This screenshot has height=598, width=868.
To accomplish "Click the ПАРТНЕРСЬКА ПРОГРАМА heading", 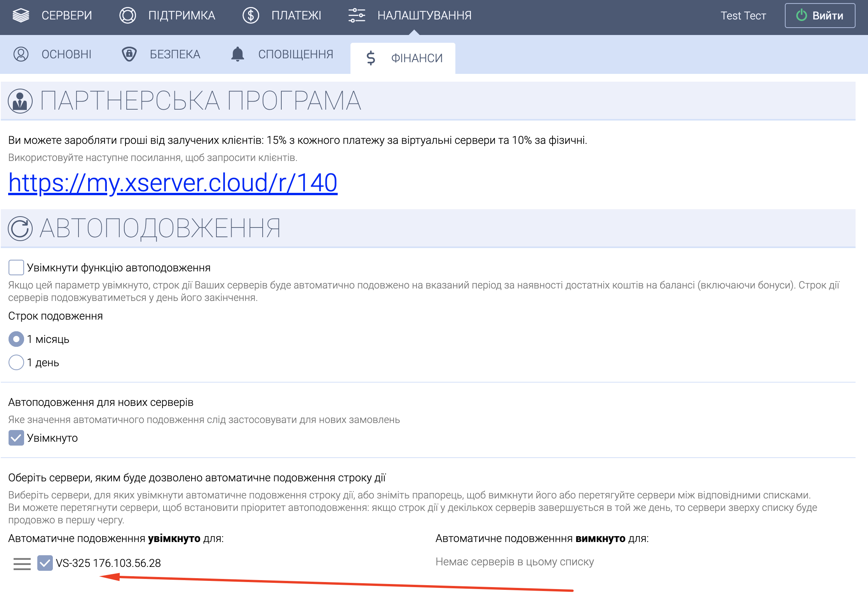I will [200, 101].
